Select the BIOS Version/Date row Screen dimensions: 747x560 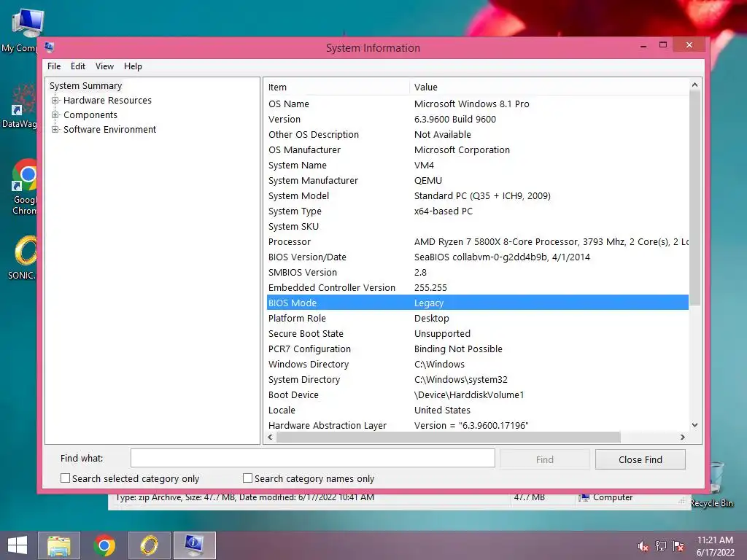[477, 257]
